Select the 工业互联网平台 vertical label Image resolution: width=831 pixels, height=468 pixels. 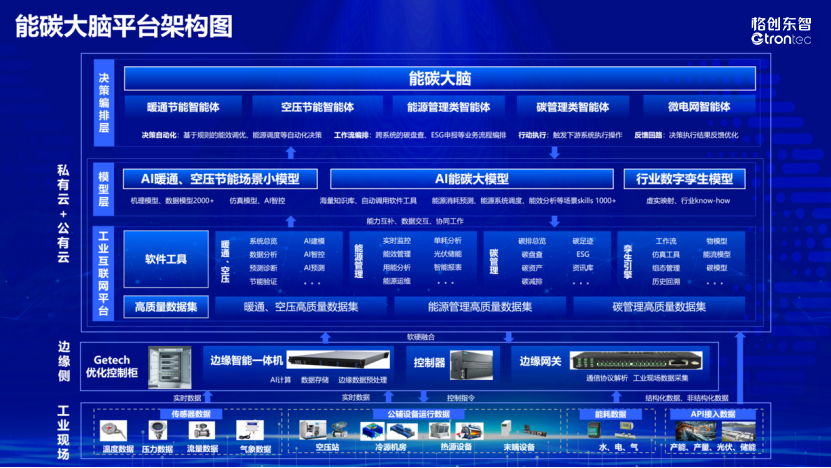point(104,273)
